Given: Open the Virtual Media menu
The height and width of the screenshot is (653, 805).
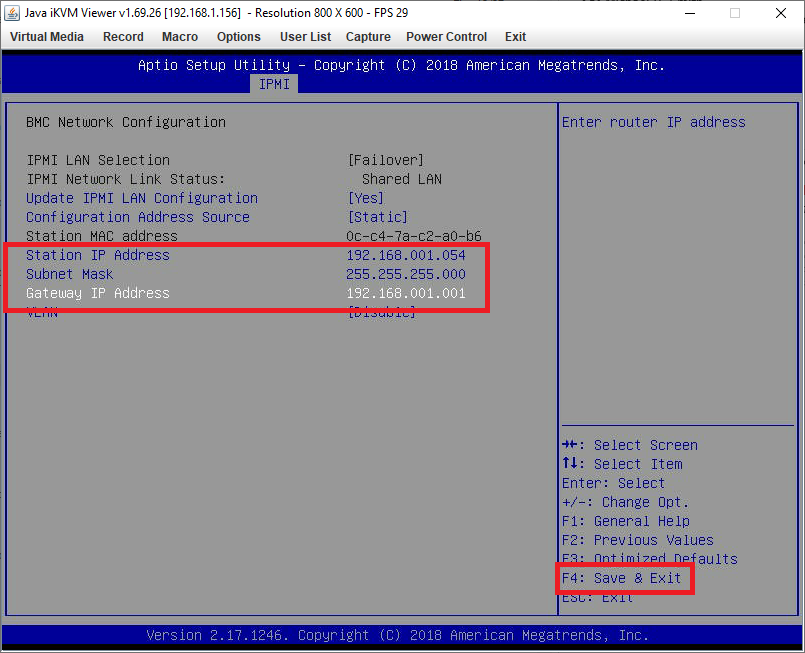Looking at the screenshot, I should (x=47, y=37).
